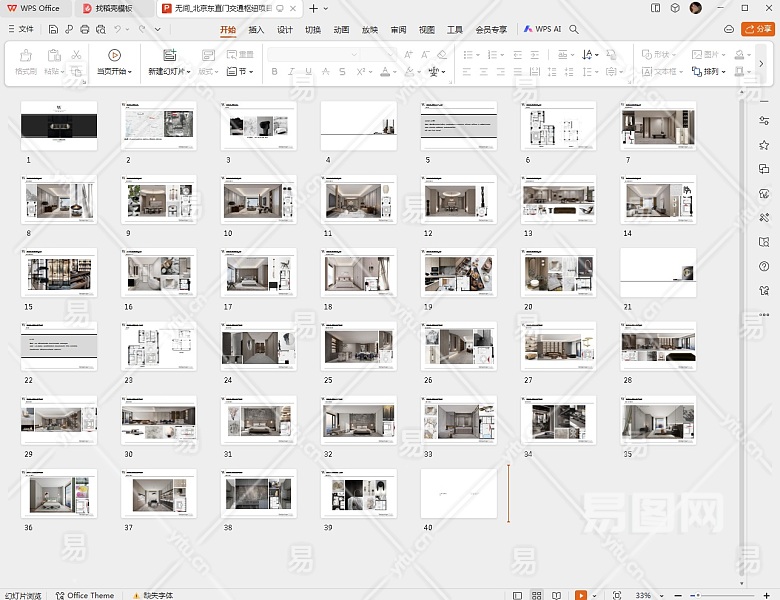The height and width of the screenshot is (600, 780).
Task: Click the star icon in right sidebar
Action: (x=764, y=145)
